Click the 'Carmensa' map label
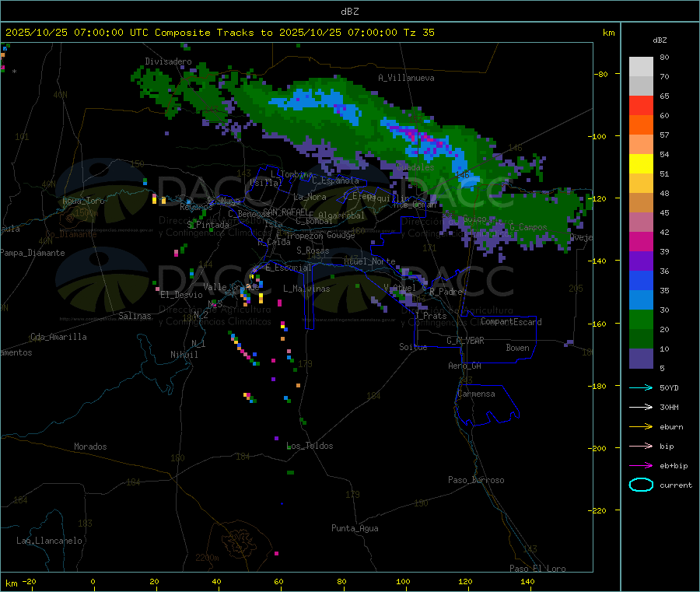Screen dimensions: 700x592 [476, 394]
